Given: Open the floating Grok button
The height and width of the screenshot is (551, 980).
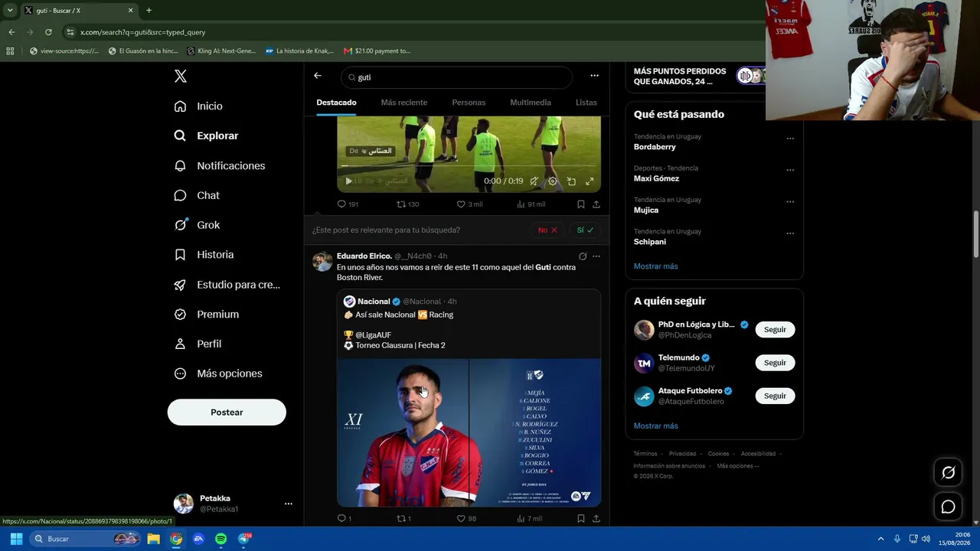Looking at the screenshot, I should pos(948,472).
